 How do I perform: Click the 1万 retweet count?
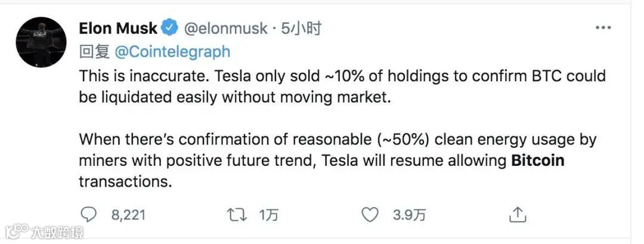tap(268, 215)
